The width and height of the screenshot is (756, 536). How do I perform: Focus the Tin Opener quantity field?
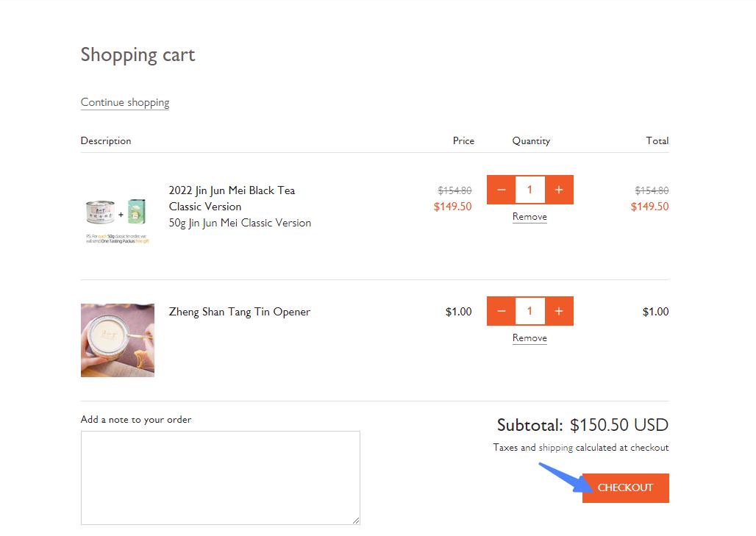[x=529, y=311]
